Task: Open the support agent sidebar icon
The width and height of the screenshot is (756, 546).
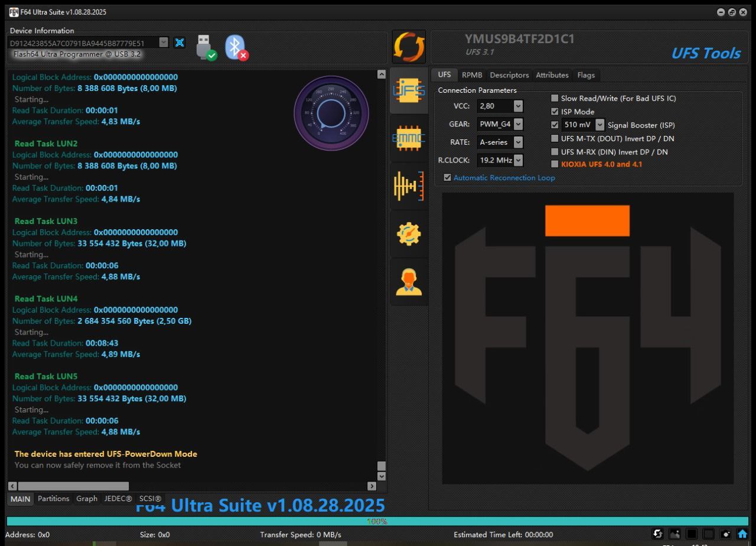Action: point(409,282)
